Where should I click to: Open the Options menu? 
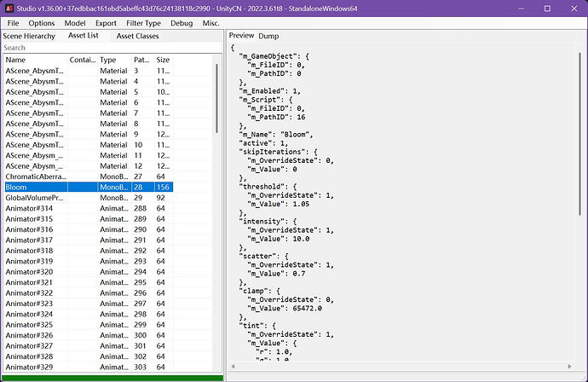click(42, 23)
